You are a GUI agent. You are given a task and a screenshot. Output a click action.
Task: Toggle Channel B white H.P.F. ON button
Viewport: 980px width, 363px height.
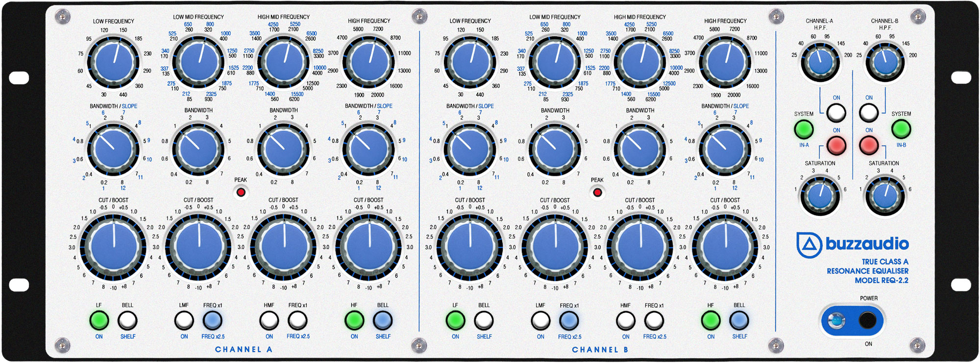[869, 113]
